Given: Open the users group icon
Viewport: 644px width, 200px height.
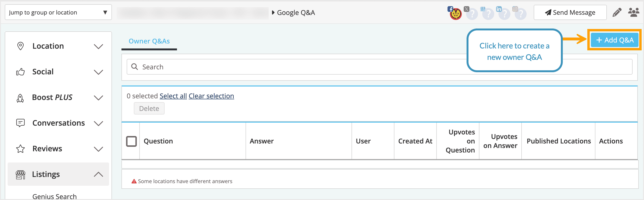Looking at the screenshot, I should [x=633, y=12].
